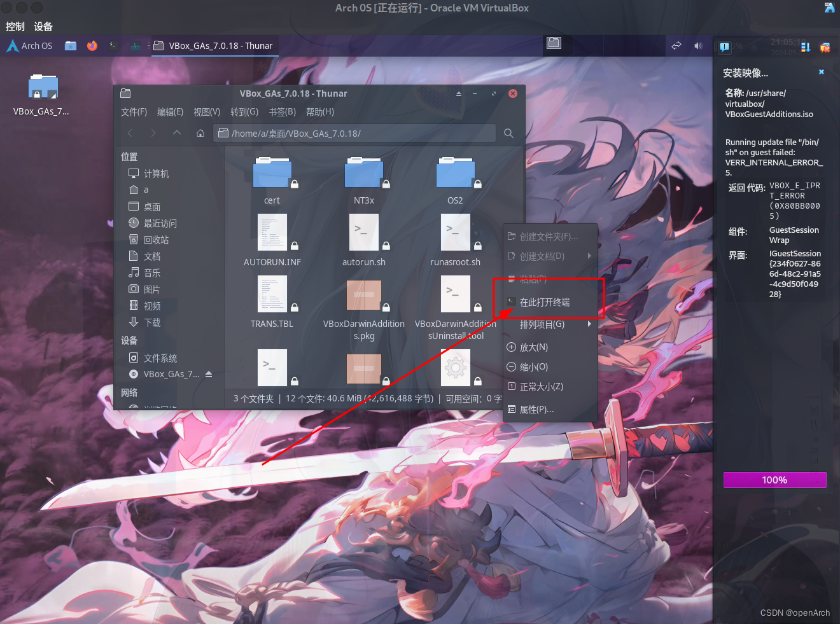
Task: Open system monitor launcher in panel
Action: pos(136,46)
